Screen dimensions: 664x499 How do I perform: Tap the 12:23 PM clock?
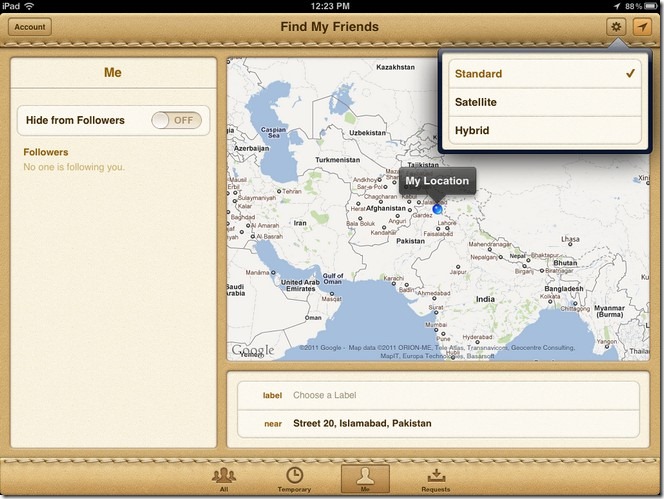point(330,6)
